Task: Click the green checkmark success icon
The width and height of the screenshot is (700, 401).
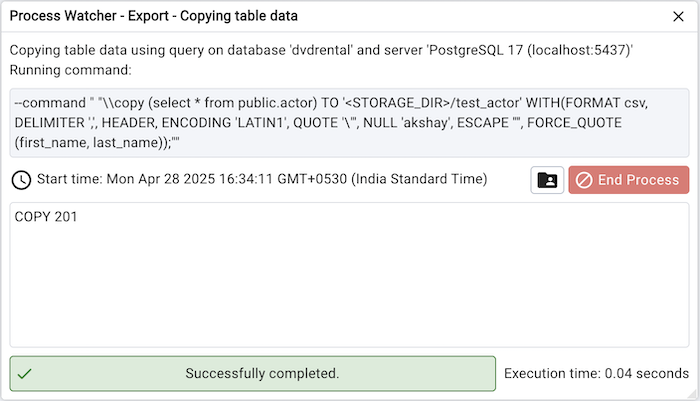Action: [25, 373]
